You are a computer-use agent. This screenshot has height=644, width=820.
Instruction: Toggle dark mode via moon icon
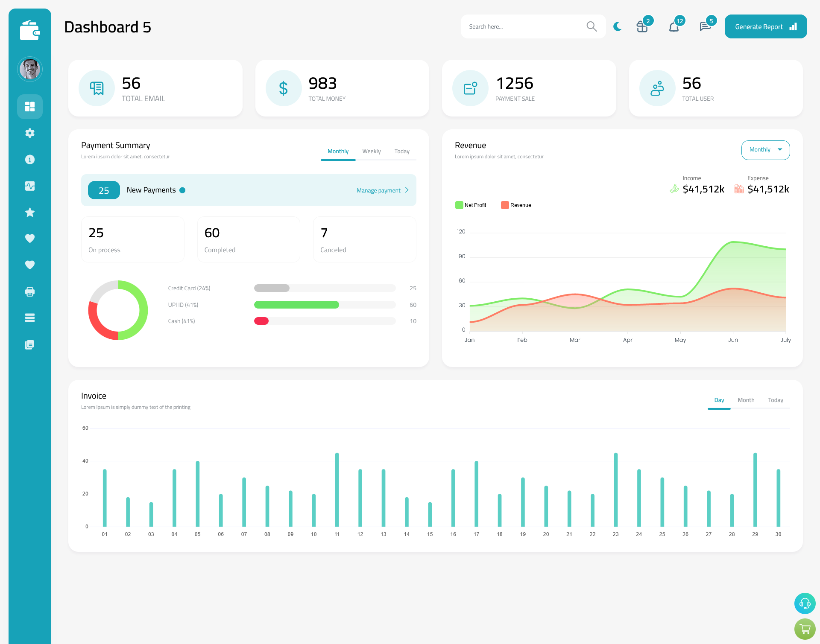click(x=618, y=26)
